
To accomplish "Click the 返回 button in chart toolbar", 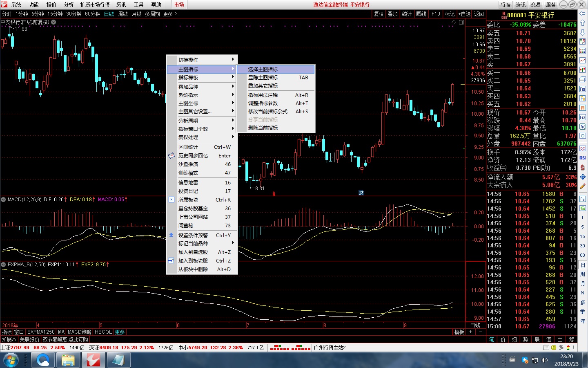I will point(479,14).
